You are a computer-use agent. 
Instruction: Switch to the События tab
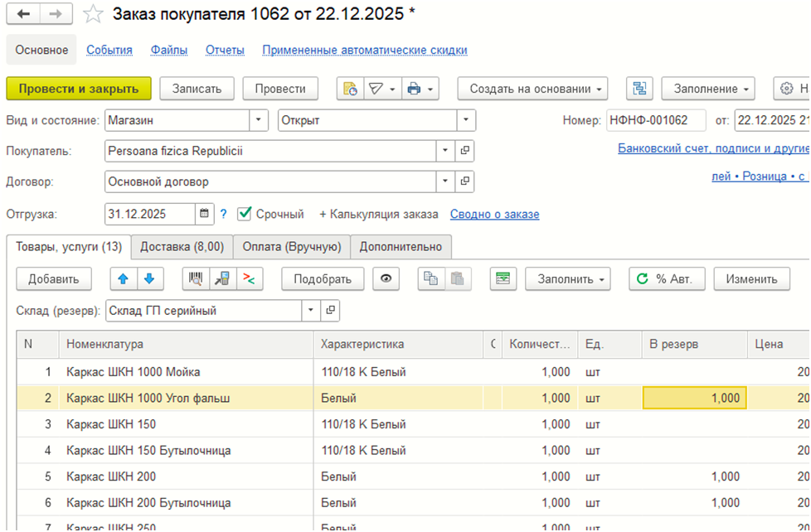click(109, 51)
